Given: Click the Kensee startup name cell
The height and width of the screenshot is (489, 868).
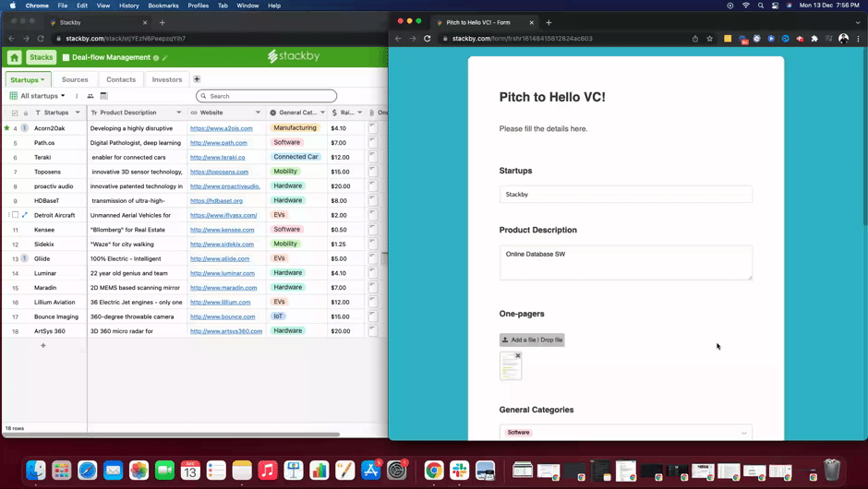Looking at the screenshot, I should 44,230.
